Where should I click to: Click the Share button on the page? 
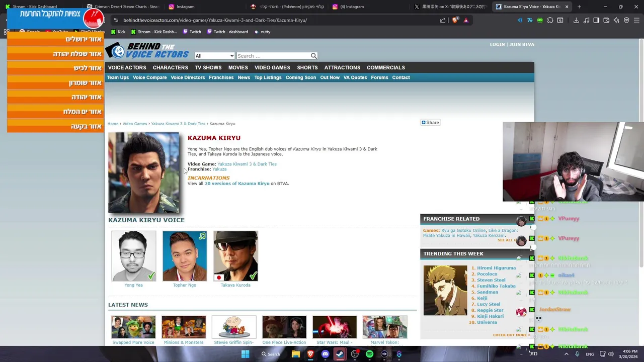click(430, 122)
